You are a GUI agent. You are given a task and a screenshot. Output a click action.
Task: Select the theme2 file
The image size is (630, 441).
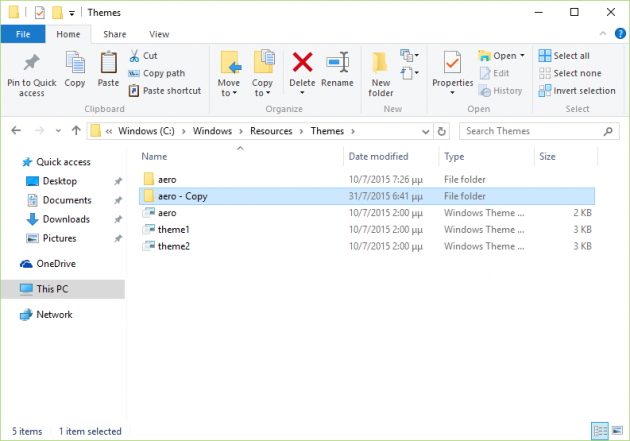(367, 246)
